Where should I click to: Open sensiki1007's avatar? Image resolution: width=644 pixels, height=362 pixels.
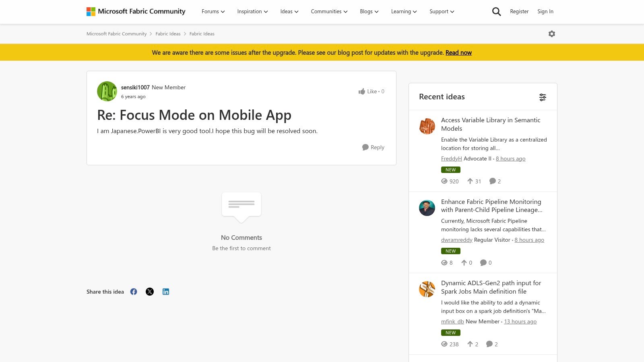107,91
